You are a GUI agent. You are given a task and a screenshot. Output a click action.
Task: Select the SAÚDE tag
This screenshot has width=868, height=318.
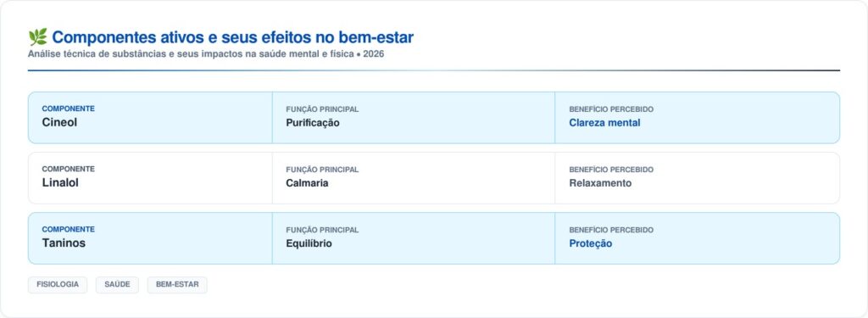point(117,285)
